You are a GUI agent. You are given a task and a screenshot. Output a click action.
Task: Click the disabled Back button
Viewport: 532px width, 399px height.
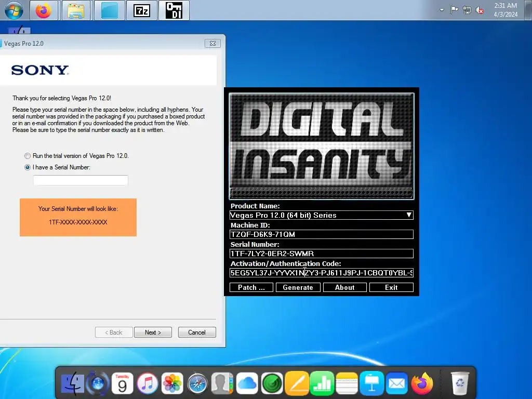[x=114, y=332]
